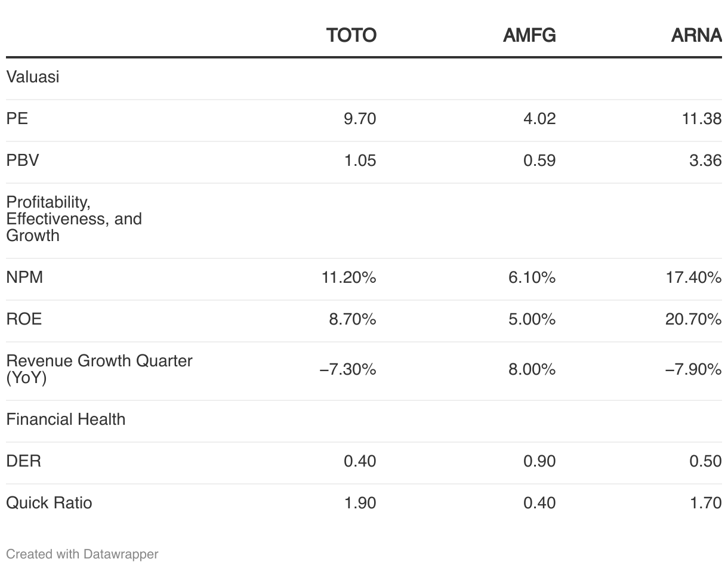Click the ARNA column header
The height and width of the screenshot is (568, 728).
(696, 36)
